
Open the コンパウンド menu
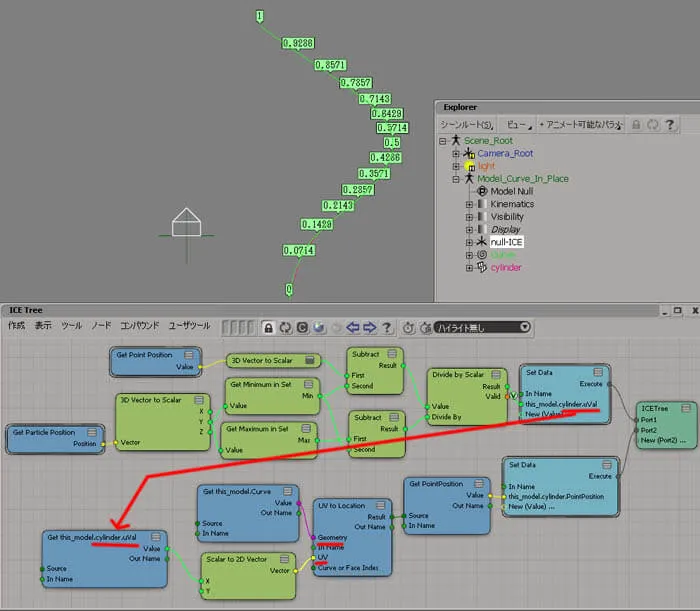[139, 325]
